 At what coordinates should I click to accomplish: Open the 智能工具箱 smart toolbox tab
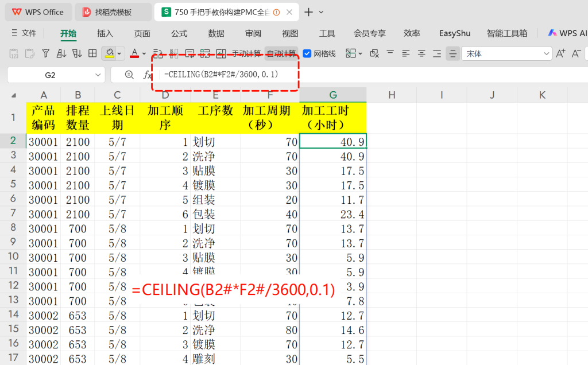507,33
